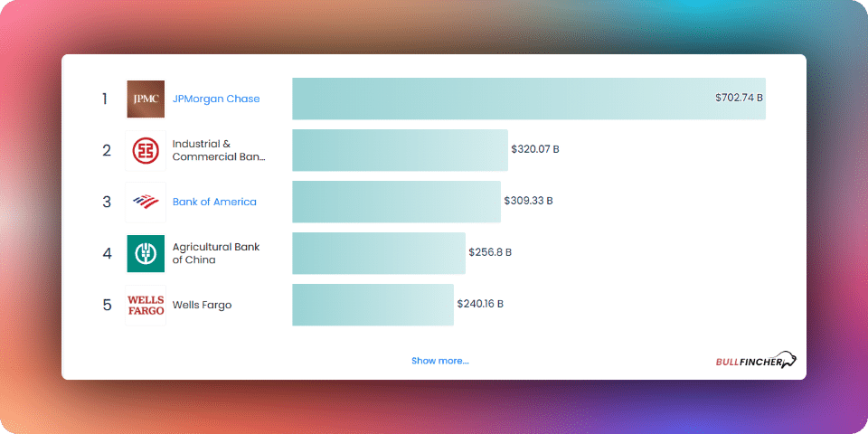Click the Bank of America market cap bar
The width and height of the screenshot is (868, 434).
click(396, 202)
